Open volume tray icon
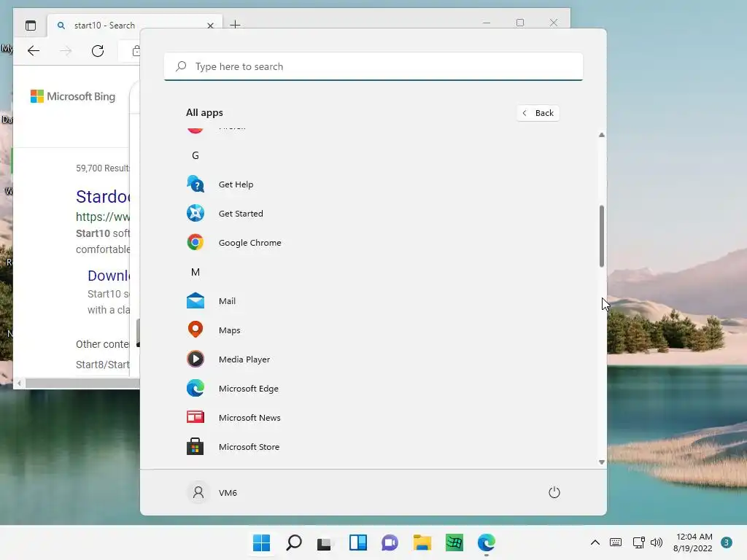The height and width of the screenshot is (560, 747). (x=657, y=542)
